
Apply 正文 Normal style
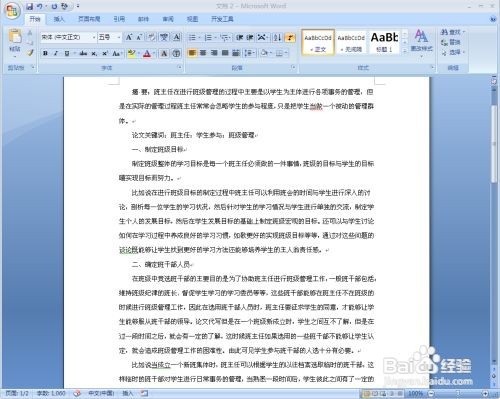point(318,42)
